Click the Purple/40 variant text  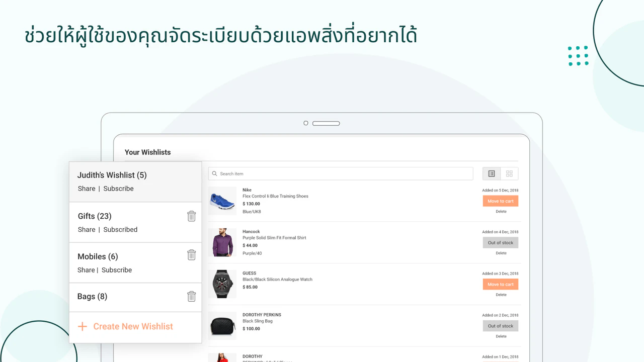[252, 253]
